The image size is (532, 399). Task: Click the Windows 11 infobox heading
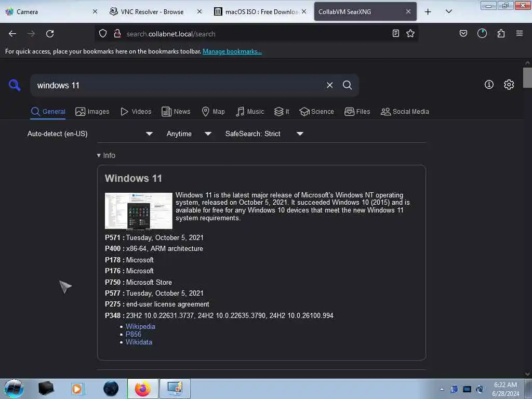click(x=134, y=178)
